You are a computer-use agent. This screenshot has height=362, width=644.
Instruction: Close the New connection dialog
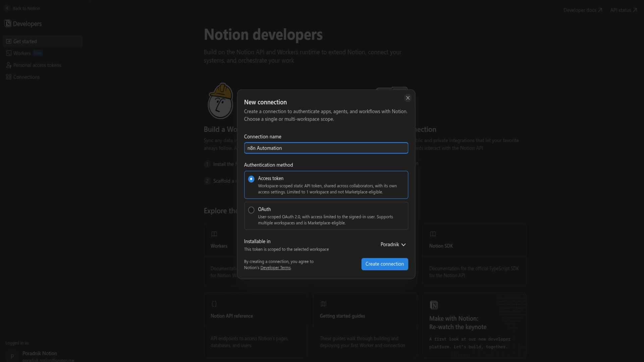[x=408, y=98]
